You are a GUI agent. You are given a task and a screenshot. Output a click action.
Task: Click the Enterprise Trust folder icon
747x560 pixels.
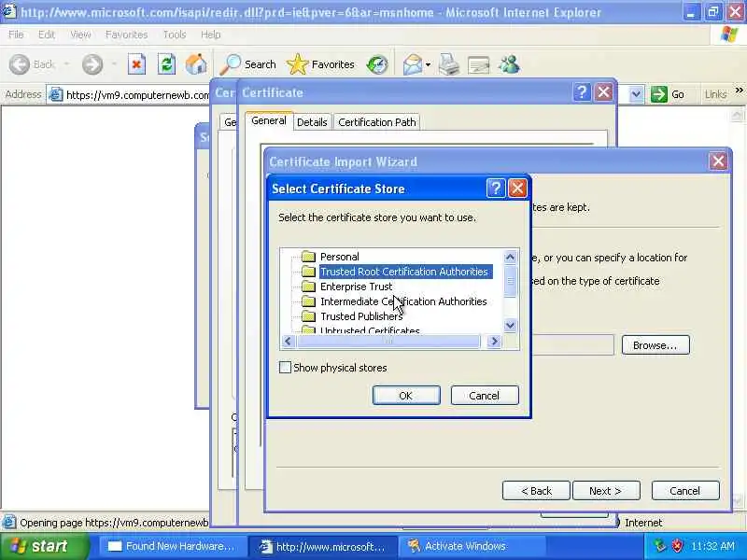pos(308,287)
